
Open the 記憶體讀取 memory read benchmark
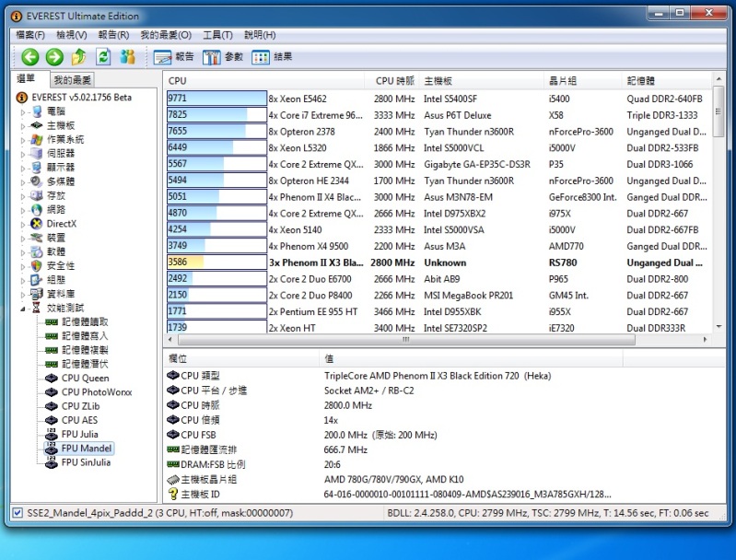(x=85, y=322)
